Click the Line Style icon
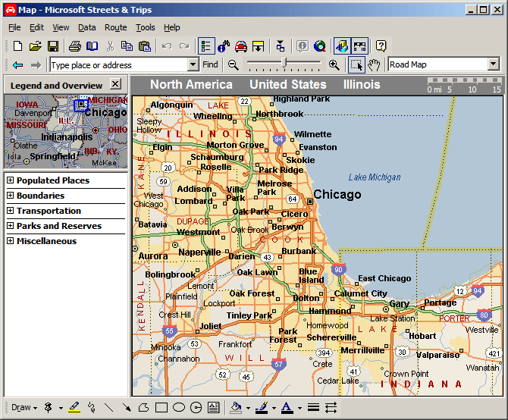This screenshot has height=420, width=508. (313, 407)
